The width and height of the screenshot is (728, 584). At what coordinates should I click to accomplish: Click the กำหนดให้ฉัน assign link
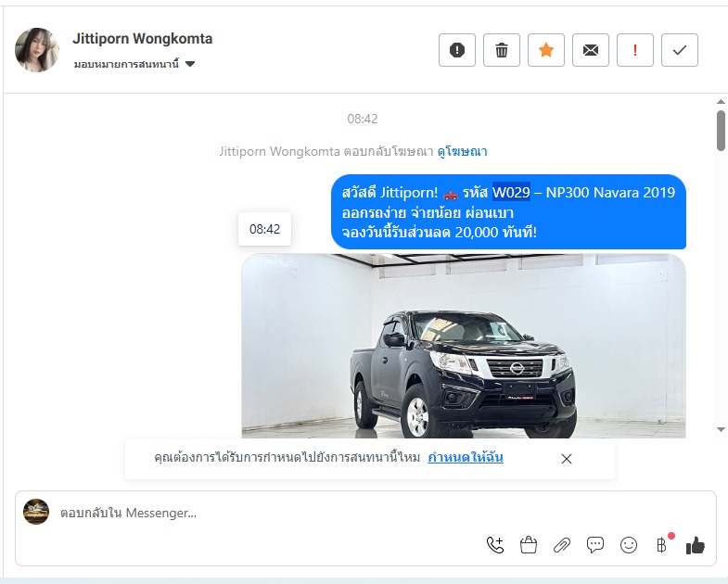[x=466, y=457]
